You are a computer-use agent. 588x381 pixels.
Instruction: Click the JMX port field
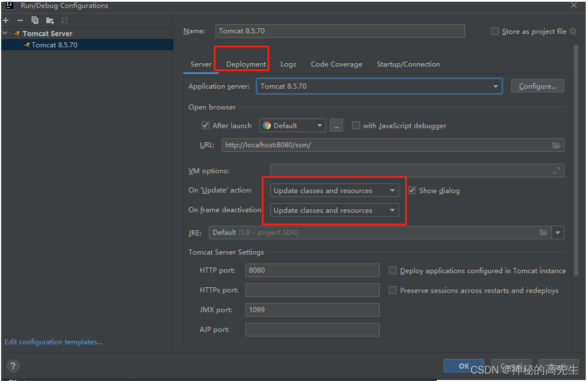pyautogui.click(x=313, y=310)
